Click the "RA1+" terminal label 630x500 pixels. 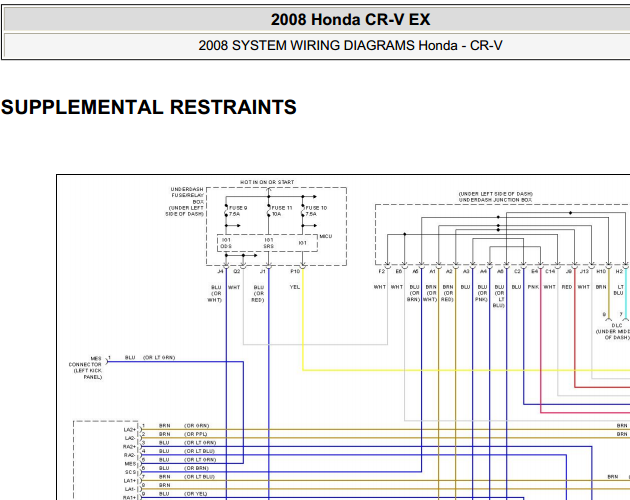coord(129,498)
